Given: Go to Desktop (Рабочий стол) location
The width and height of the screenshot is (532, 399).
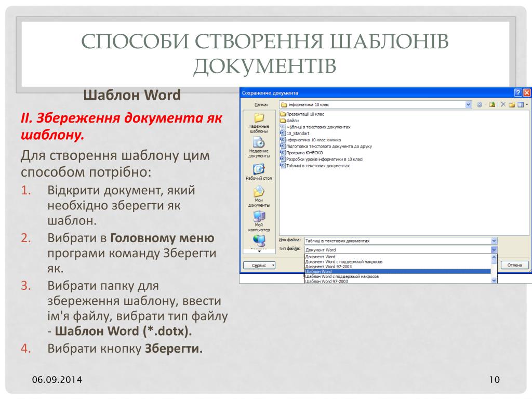Looking at the screenshot, I should tap(259, 171).
